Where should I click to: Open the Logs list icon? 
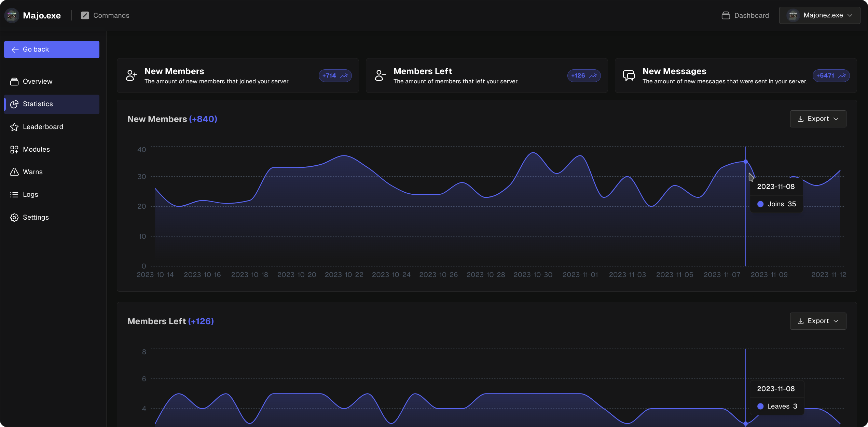point(14,194)
